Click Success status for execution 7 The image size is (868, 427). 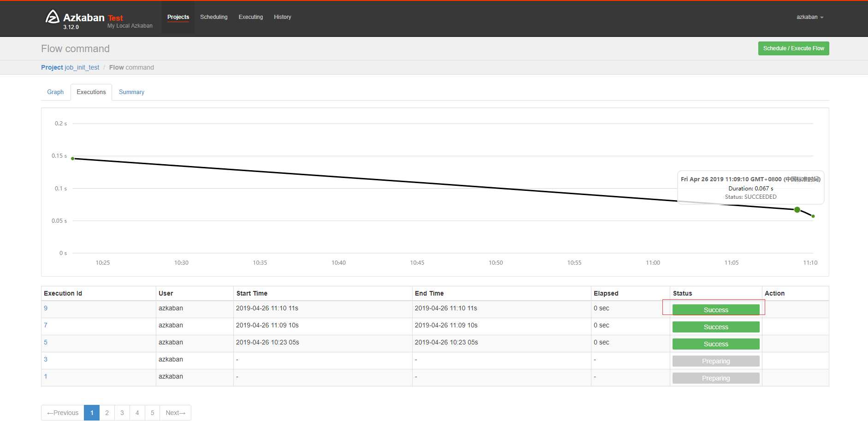pos(716,327)
